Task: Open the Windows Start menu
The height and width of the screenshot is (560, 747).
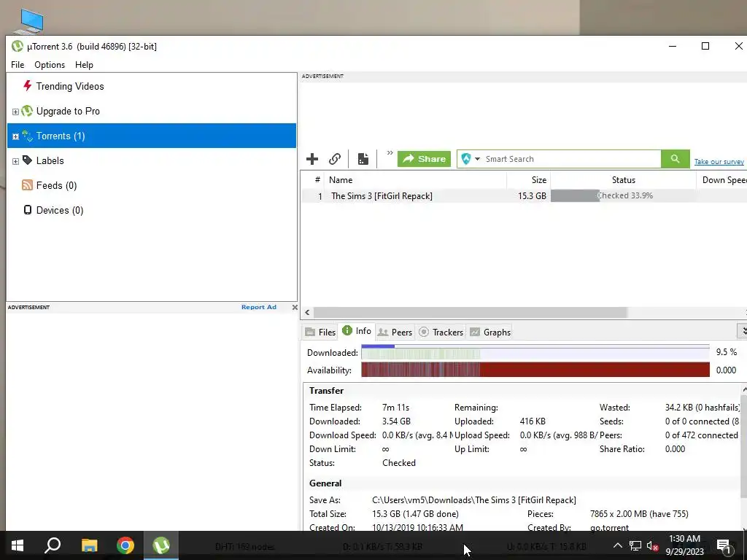Action: click(18, 545)
